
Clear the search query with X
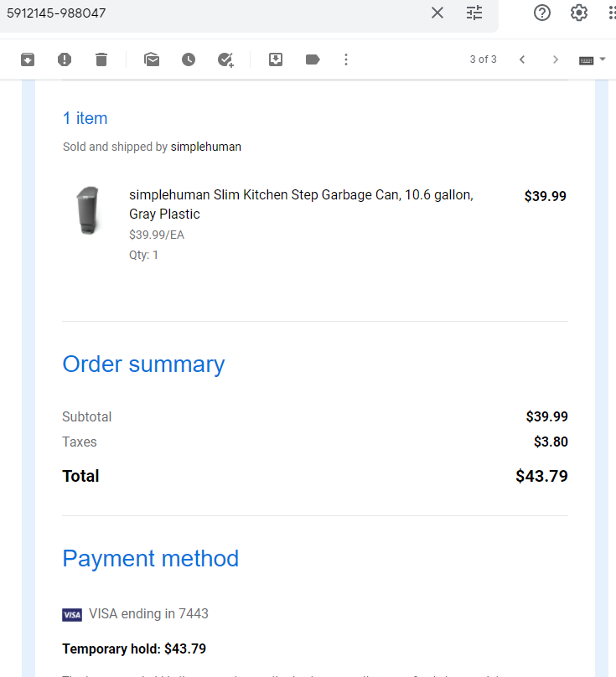point(437,13)
